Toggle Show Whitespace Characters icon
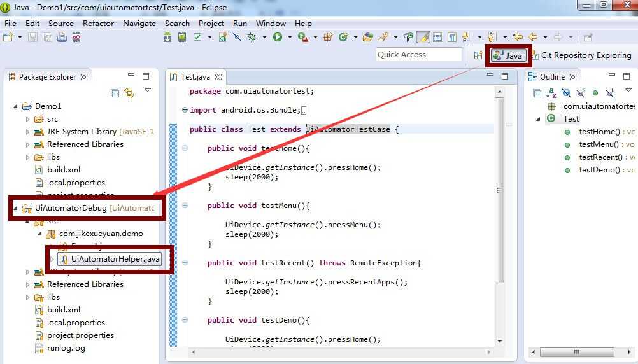638x364 pixels. point(452,38)
